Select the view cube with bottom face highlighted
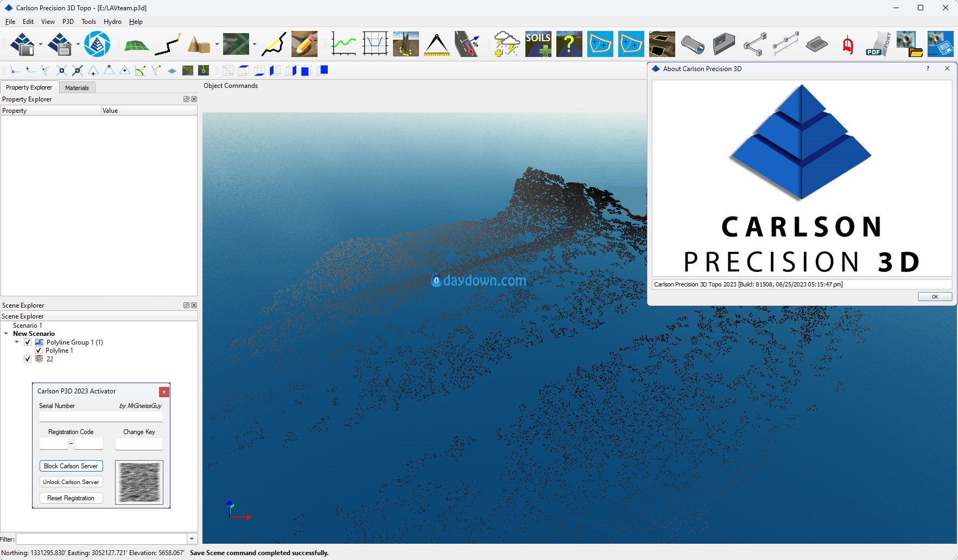Screen dimensions: 958x560 click(x=259, y=71)
